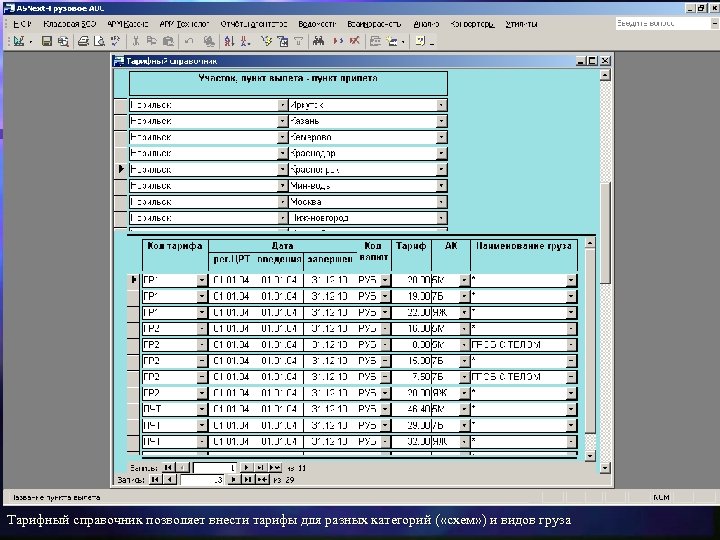
Task: Open the Ведомости menu
Action: pos(317,24)
